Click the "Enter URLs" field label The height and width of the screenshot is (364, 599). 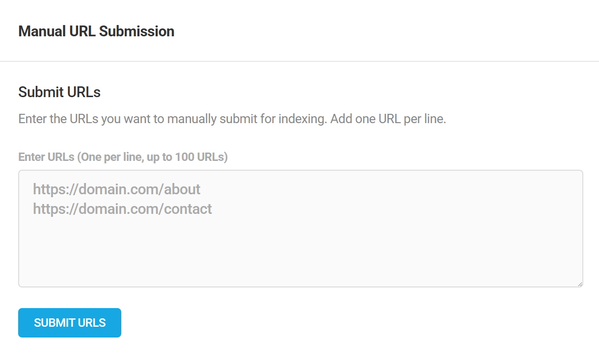(47, 157)
